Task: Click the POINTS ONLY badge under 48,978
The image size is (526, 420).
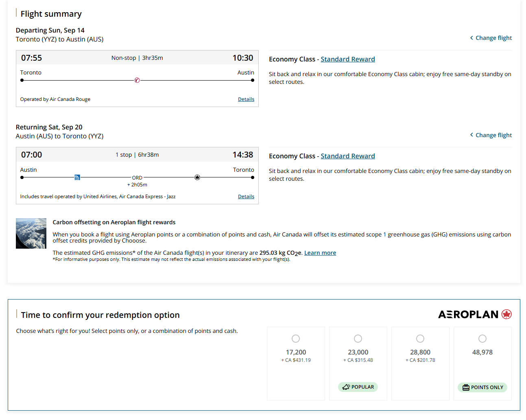Action: (x=482, y=387)
